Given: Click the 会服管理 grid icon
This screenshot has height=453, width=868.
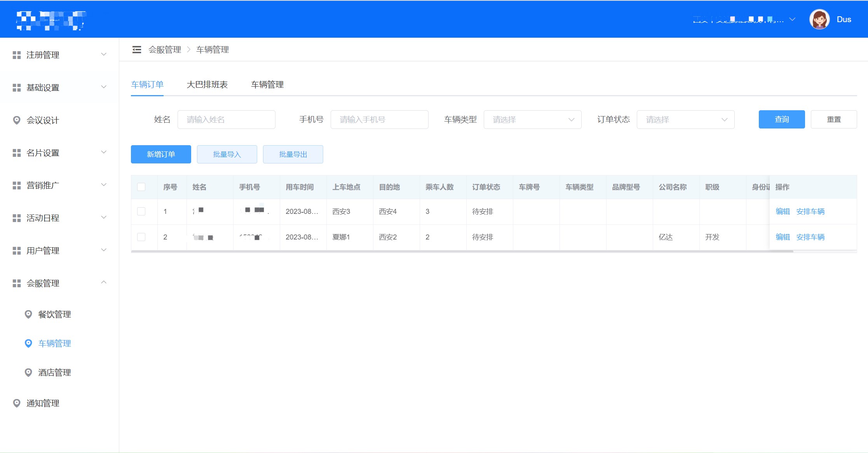Looking at the screenshot, I should [x=17, y=283].
